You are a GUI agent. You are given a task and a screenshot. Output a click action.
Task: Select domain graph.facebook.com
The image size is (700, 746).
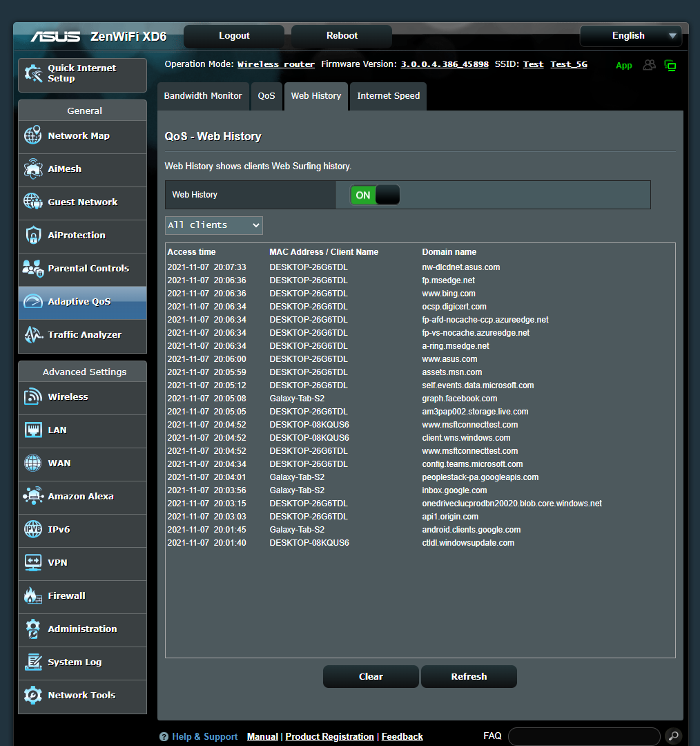(x=459, y=399)
